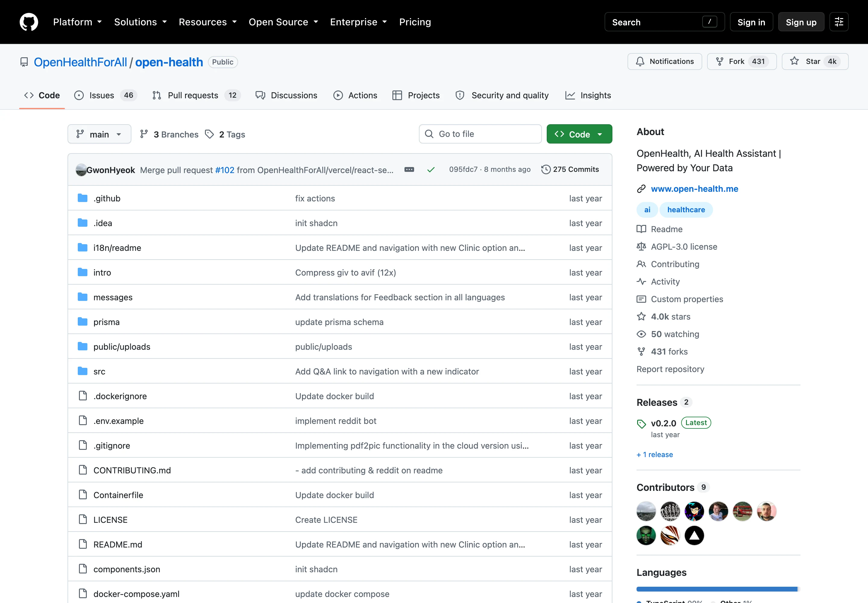
Task: Click the Sign up button
Action: (801, 22)
